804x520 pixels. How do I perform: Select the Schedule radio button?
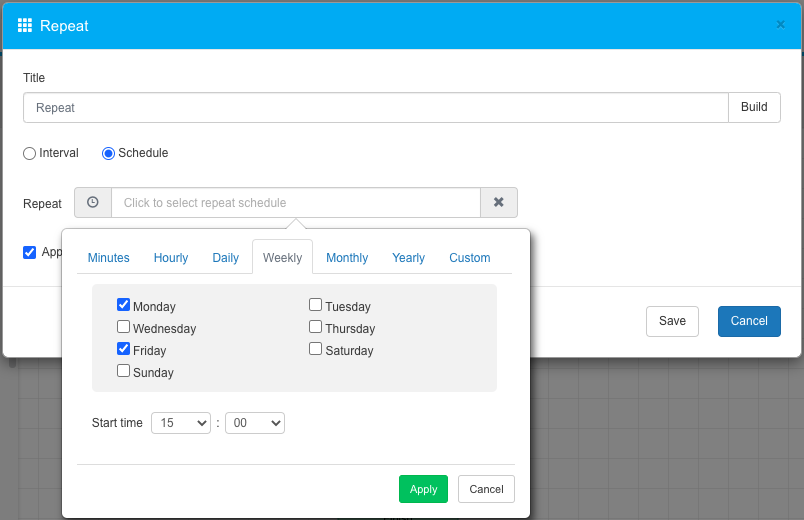[109, 153]
